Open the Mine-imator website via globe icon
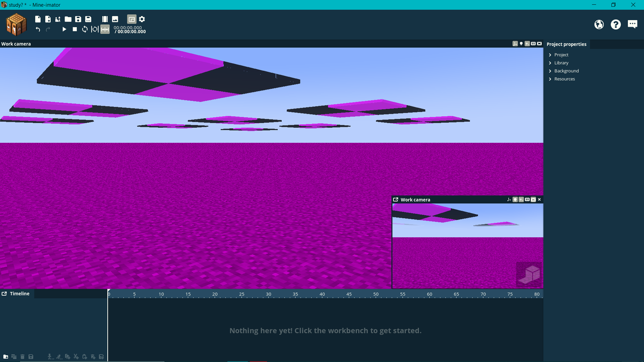The width and height of the screenshot is (644, 362). pos(599,24)
